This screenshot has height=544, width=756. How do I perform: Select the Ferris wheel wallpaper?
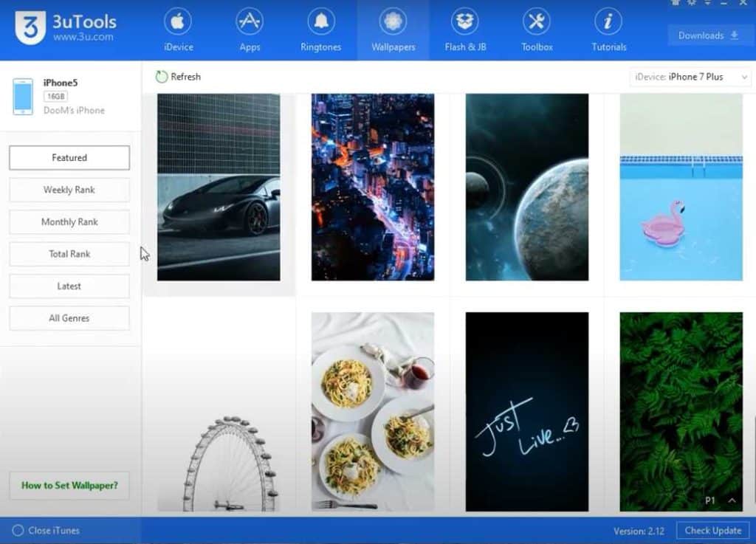pyautogui.click(x=219, y=411)
